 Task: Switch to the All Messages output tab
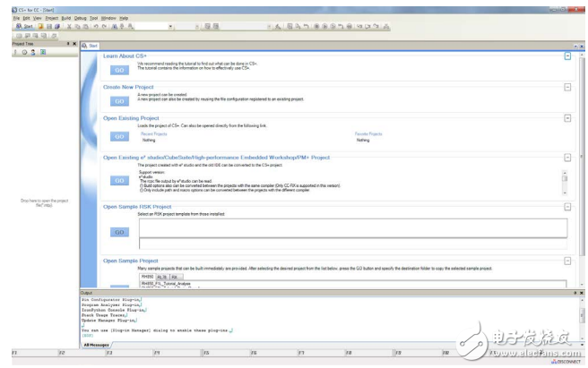(96, 344)
